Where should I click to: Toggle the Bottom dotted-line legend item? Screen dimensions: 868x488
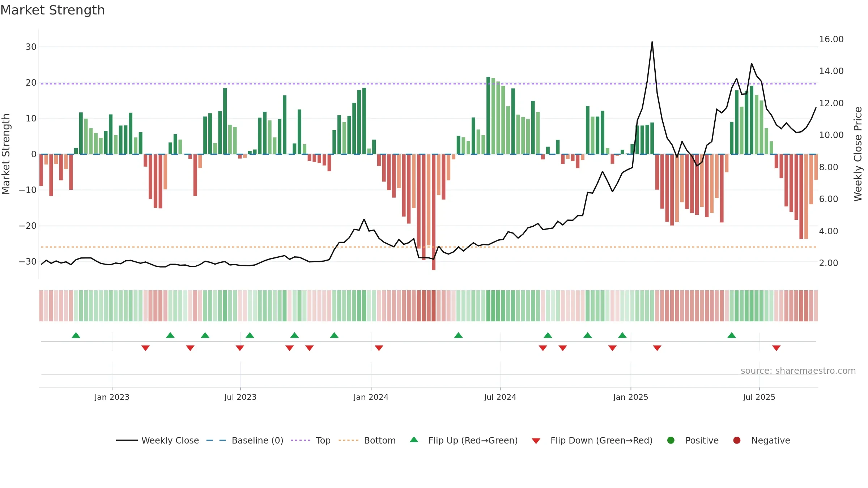pos(367,440)
